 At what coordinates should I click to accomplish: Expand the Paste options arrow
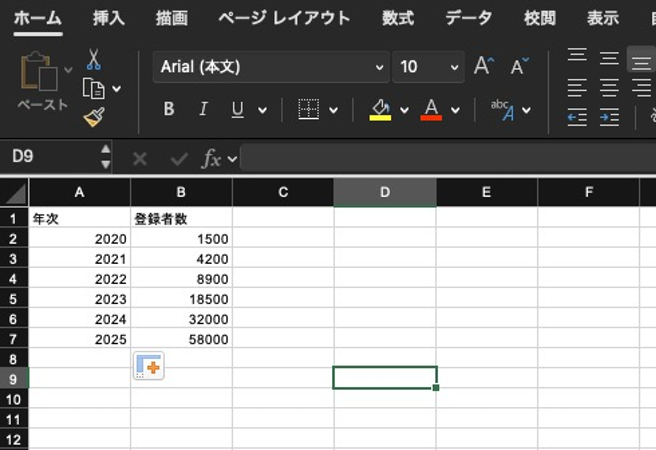pyautogui.click(x=68, y=69)
